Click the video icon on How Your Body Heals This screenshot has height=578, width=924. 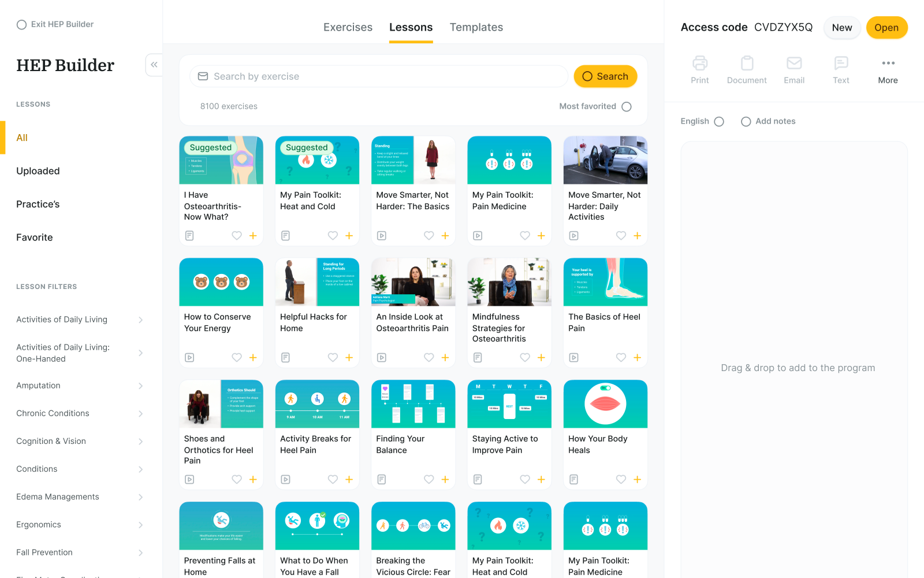[x=573, y=479]
